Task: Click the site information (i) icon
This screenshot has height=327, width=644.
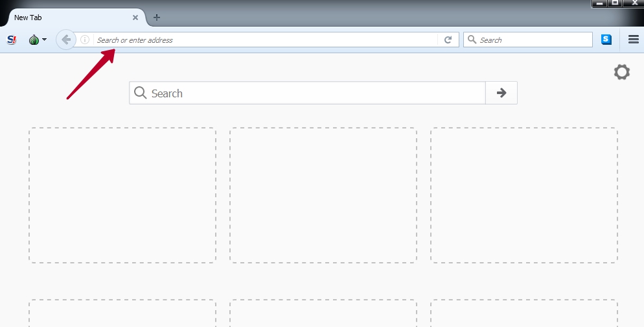Action: [85, 40]
